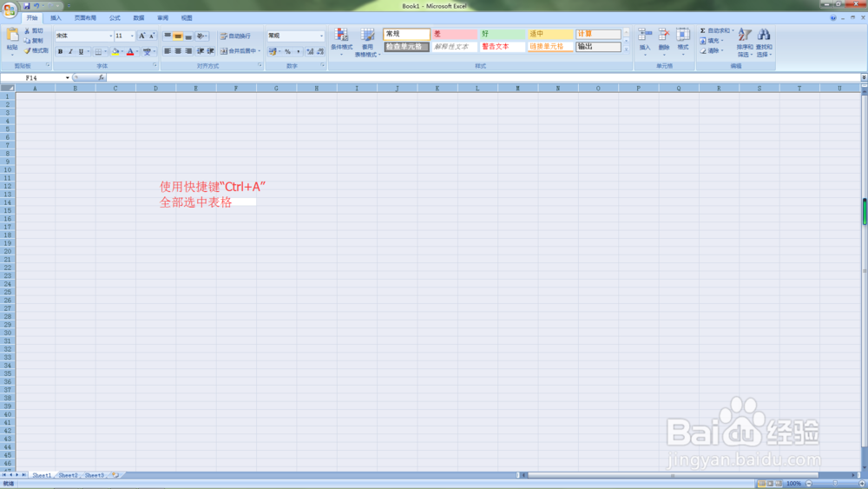Viewport: 868px width, 489px height.
Task: Switch to the 数据 ribbon tab
Action: pos(138,18)
